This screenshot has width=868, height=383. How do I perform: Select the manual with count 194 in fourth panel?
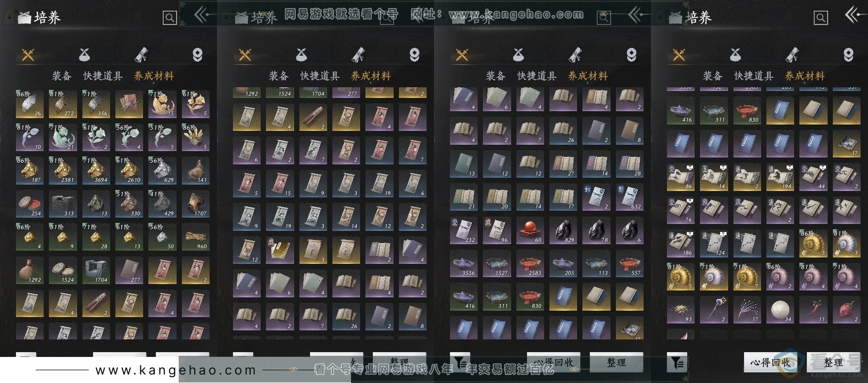pyautogui.click(x=780, y=177)
